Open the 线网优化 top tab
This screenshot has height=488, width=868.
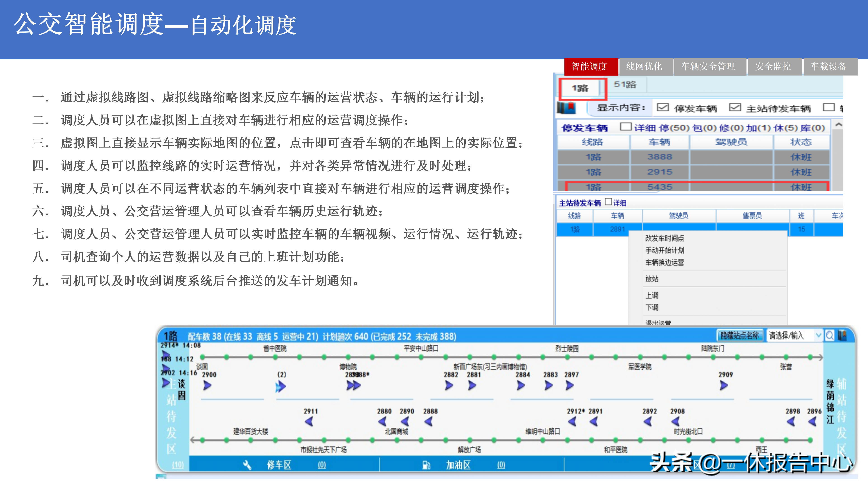644,67
